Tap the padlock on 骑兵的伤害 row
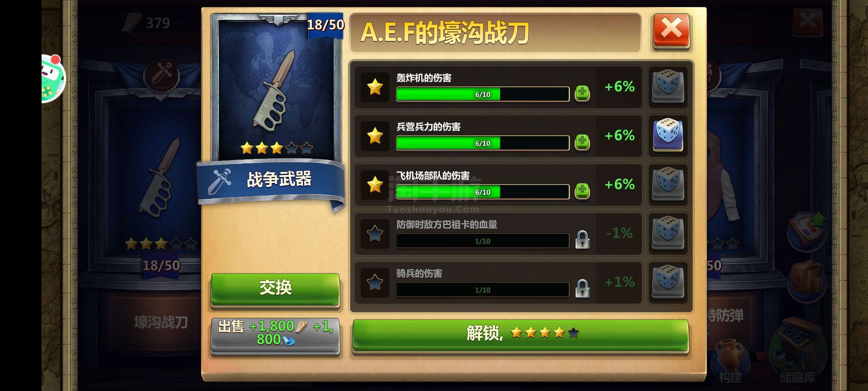 [582, 289]
